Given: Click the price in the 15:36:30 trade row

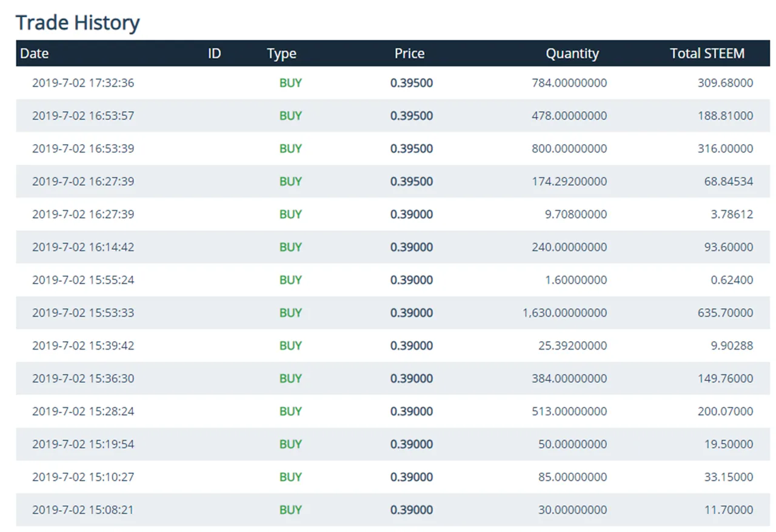Looking at the screenshot, I should point(412,378).
